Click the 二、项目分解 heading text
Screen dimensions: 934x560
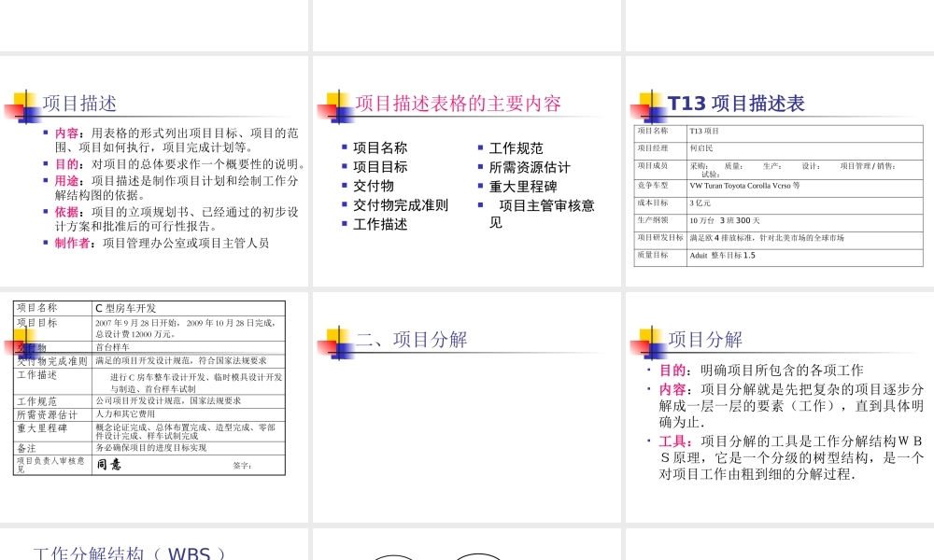(x=411, y=340)
